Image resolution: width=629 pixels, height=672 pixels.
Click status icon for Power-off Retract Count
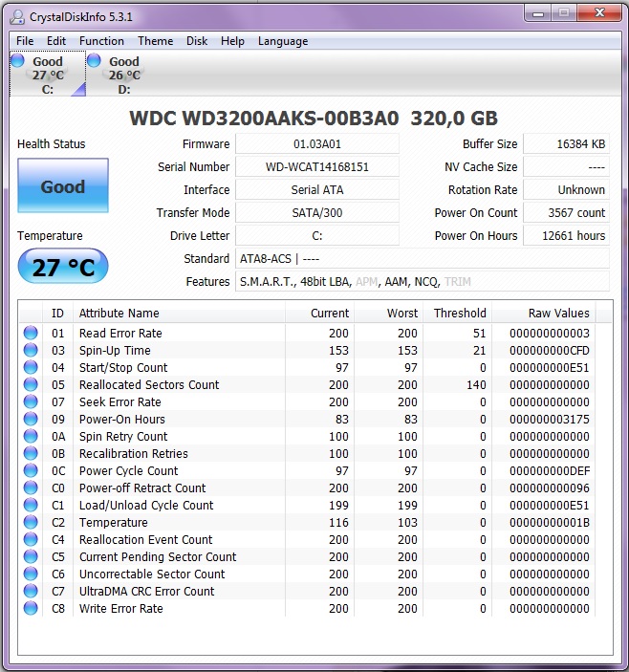pos(31,488)
